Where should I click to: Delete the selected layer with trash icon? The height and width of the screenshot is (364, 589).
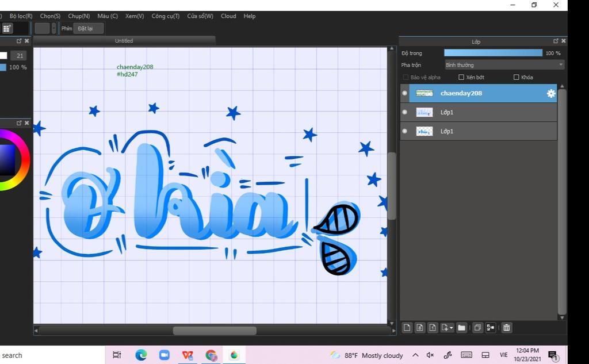point(506,328)
